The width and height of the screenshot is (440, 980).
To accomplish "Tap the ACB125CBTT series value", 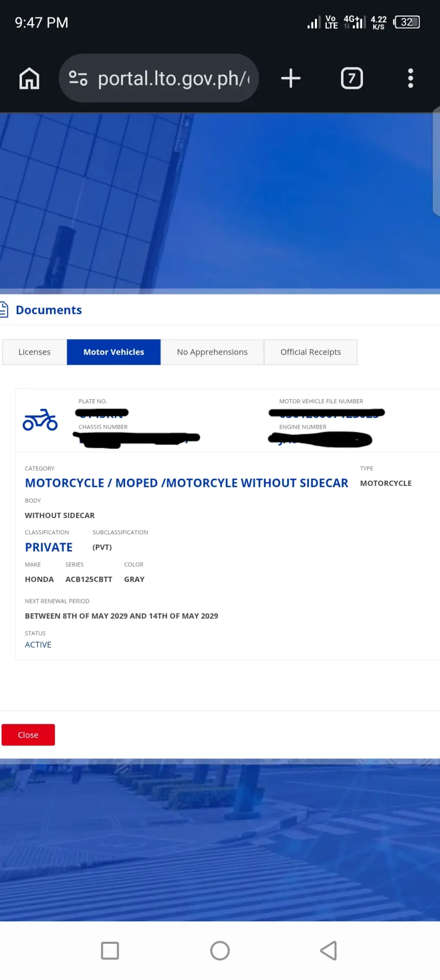I will [89, 579].
